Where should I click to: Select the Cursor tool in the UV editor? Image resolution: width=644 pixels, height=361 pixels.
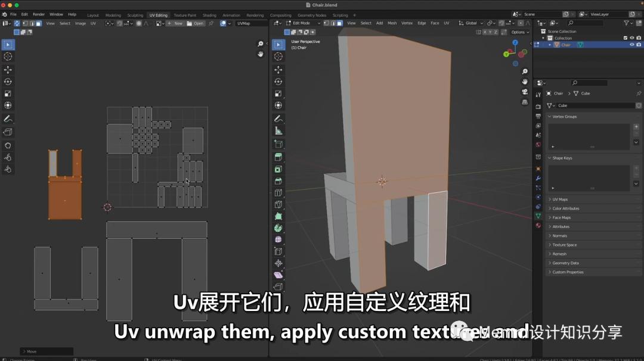tap(8, 57)
